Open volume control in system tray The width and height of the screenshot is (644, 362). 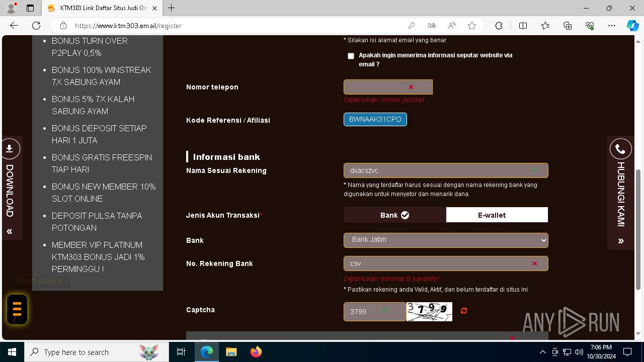(x=579, y=352)
